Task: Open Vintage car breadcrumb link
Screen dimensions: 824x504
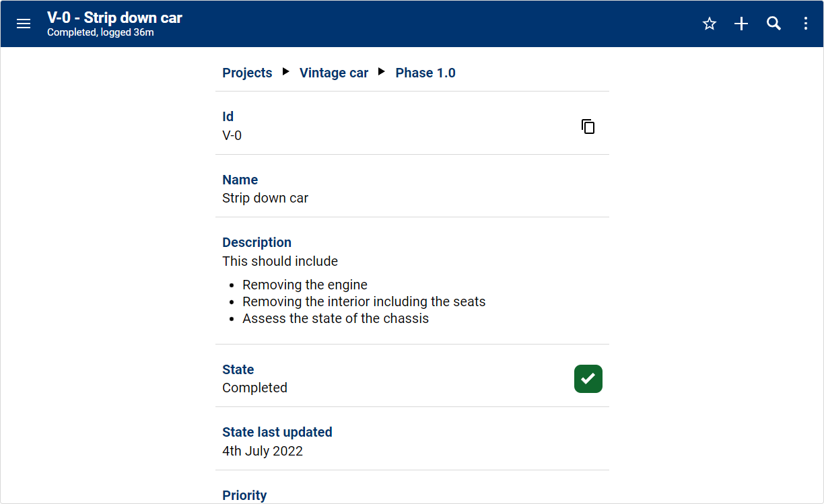Action: pos(334,73)
